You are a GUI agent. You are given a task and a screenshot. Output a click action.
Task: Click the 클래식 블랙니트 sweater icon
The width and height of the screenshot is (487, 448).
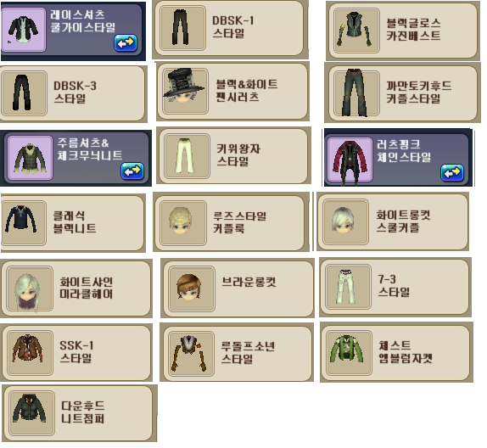click(23, 223)
